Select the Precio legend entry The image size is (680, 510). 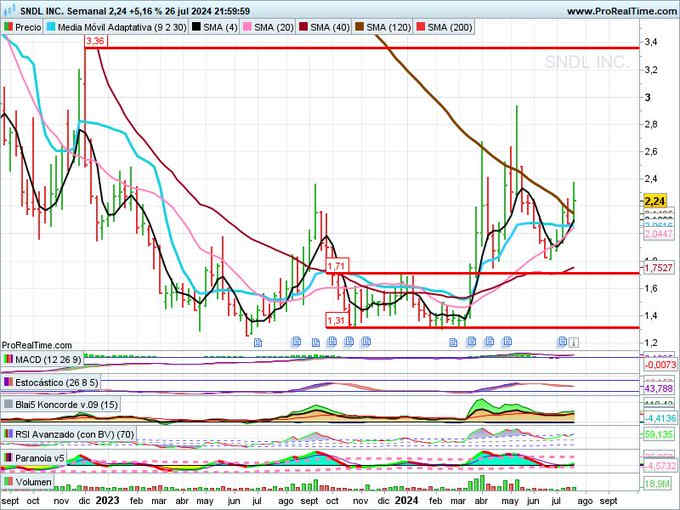pyautogui.click(x=22, y=27)
